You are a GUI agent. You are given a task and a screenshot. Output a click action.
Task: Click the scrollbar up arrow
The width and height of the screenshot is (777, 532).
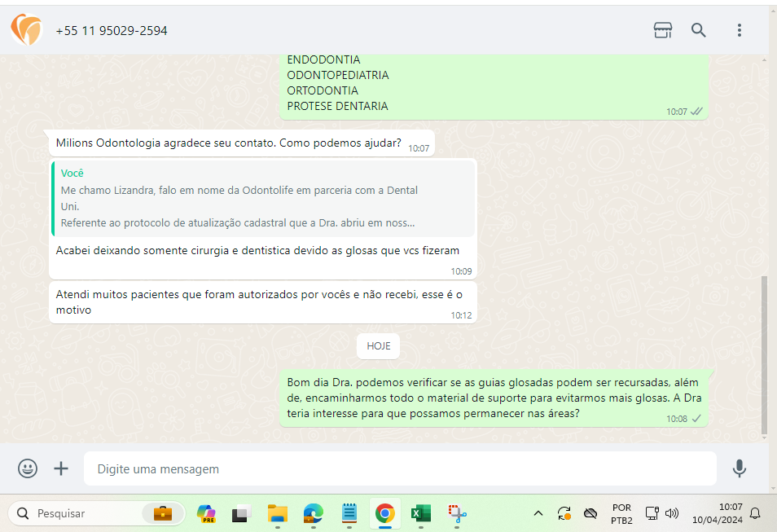[x=764, y=60]
